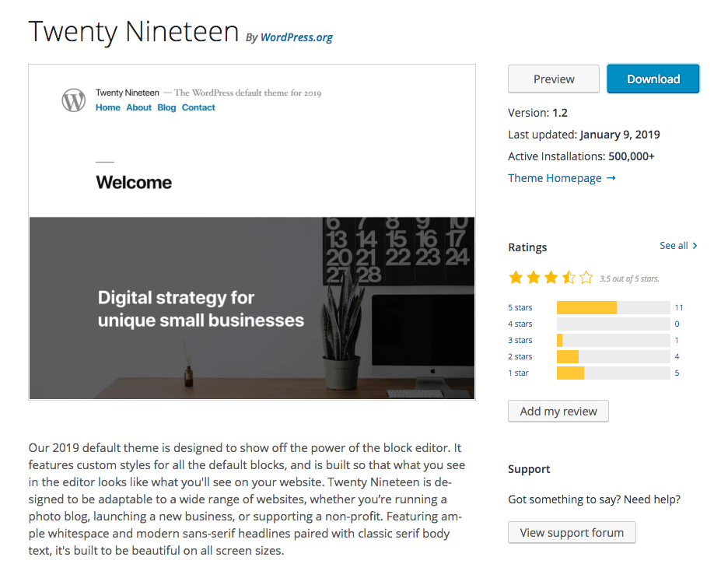Click the arrow icon beside Theme Homepage

click(611, 178)
